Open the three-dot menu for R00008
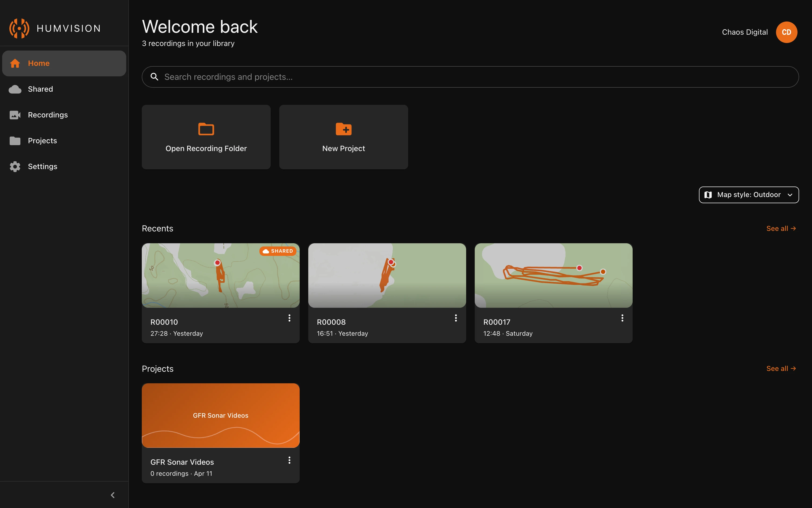 coord(456,318)
